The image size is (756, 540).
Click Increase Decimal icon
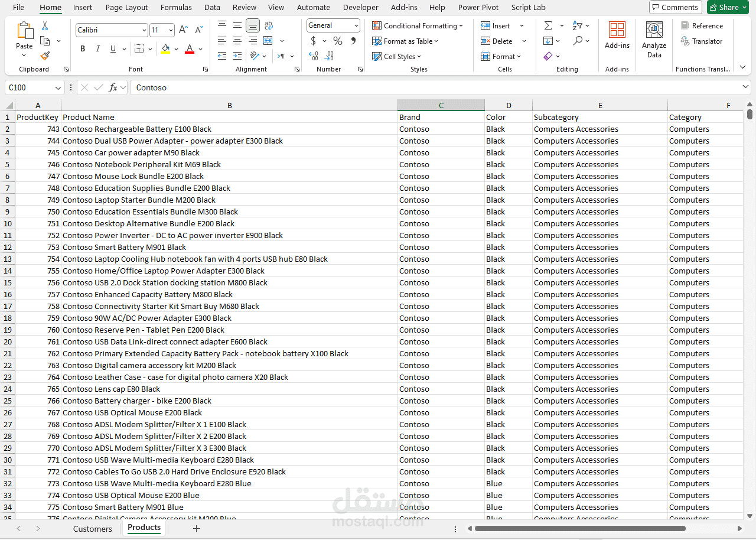pyautogui.click(x=314, y=56)
